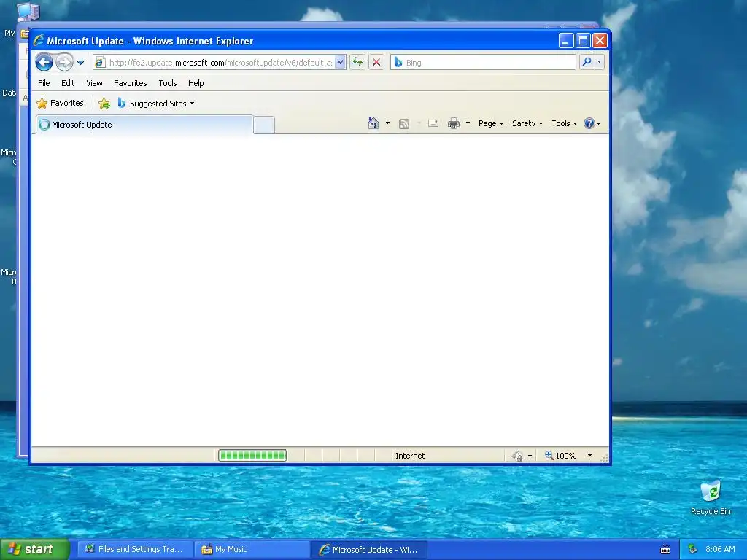Click the Add to Favorites Bar icon
747x560 pixels.
(x=104, y=103)
